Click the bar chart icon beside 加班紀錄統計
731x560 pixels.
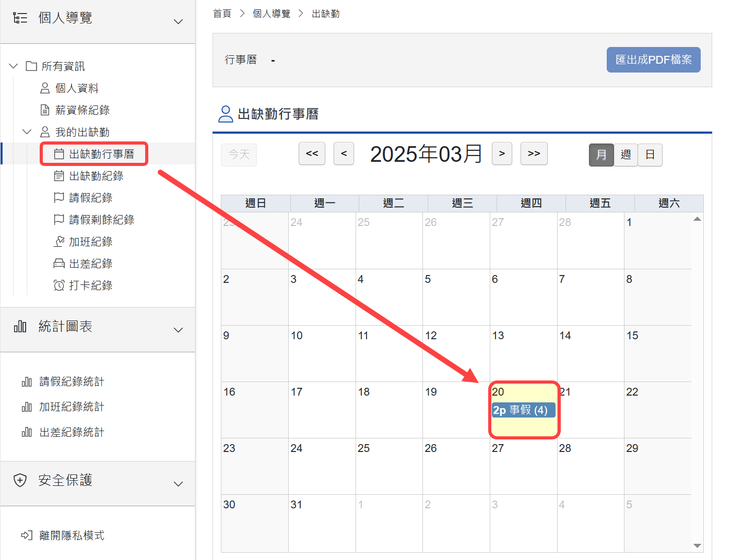pyautogui.click(x=27, y=407)
